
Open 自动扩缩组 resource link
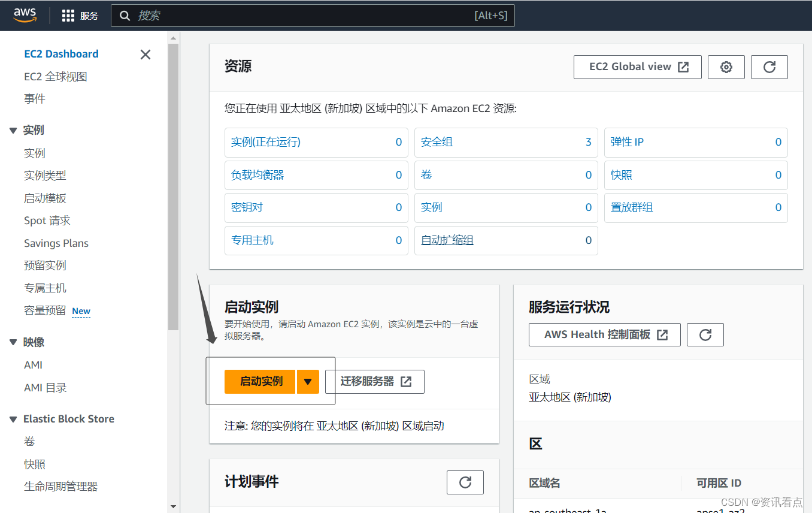pyautogui.click(x=447, y=240)
